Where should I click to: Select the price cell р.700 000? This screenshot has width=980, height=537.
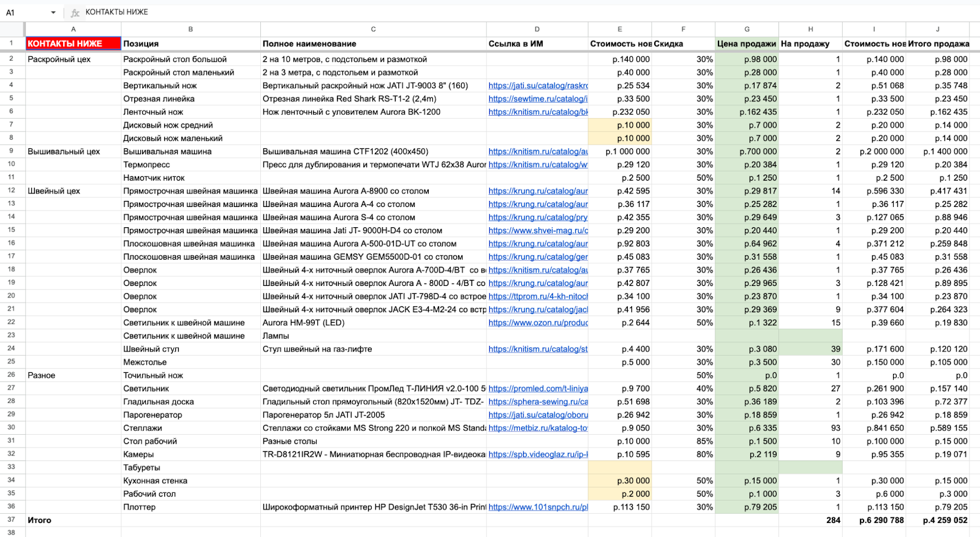[747, 151]
